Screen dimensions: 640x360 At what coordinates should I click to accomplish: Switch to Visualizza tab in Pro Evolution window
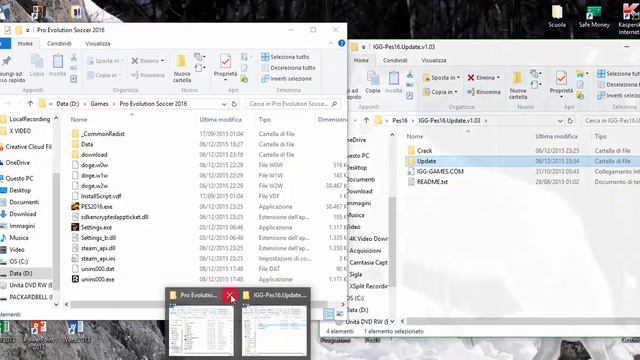point(98,43)
